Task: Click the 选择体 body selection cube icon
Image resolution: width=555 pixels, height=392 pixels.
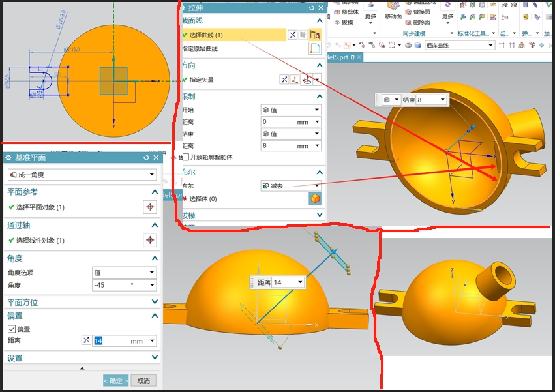Action: point(314,198)
